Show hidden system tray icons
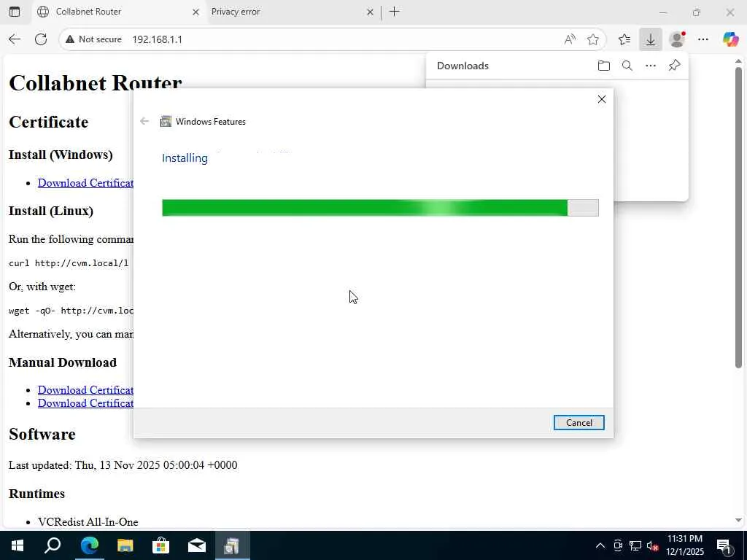 coord(600,545)
